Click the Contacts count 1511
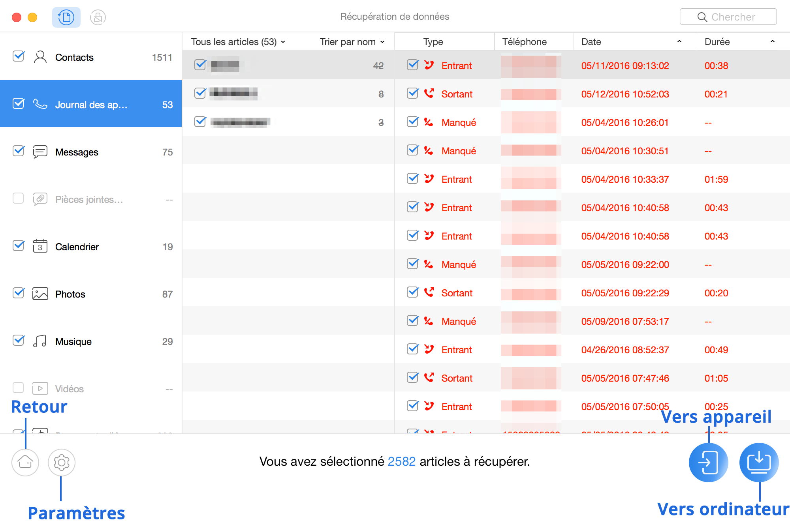Viewport: 790px width, 532px height. (x=162, y=58)
